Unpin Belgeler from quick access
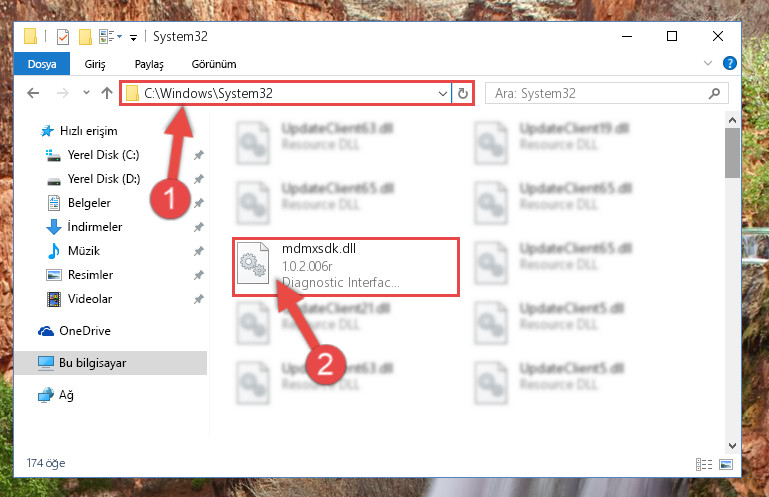This screenshot has width=769, height=497. pyautogui.click(x=199, y=203)
